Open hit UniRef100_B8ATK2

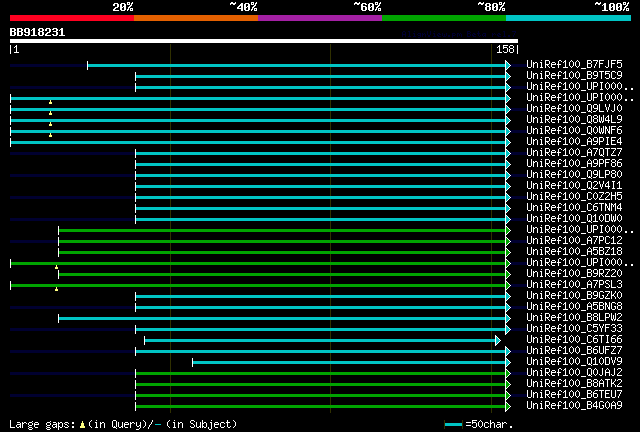tap(574, 384)
